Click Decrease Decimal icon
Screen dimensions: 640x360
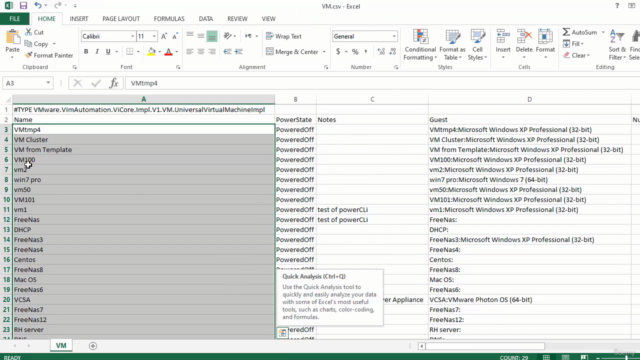click(392, 52)
